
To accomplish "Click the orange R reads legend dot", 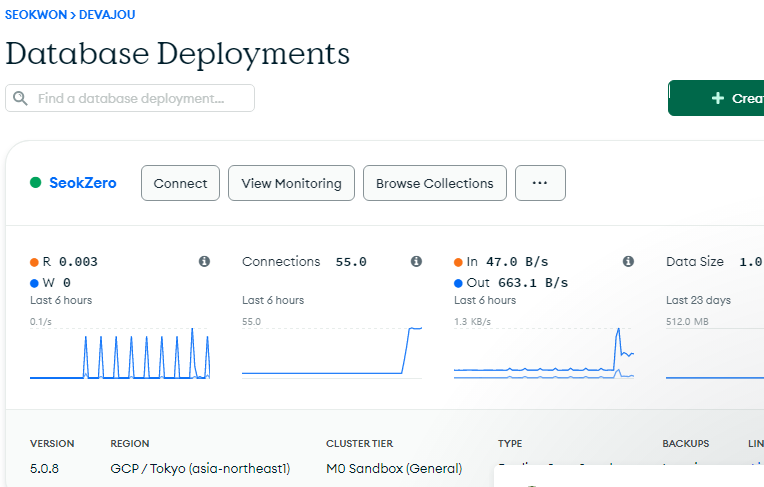I will [34, 262].
